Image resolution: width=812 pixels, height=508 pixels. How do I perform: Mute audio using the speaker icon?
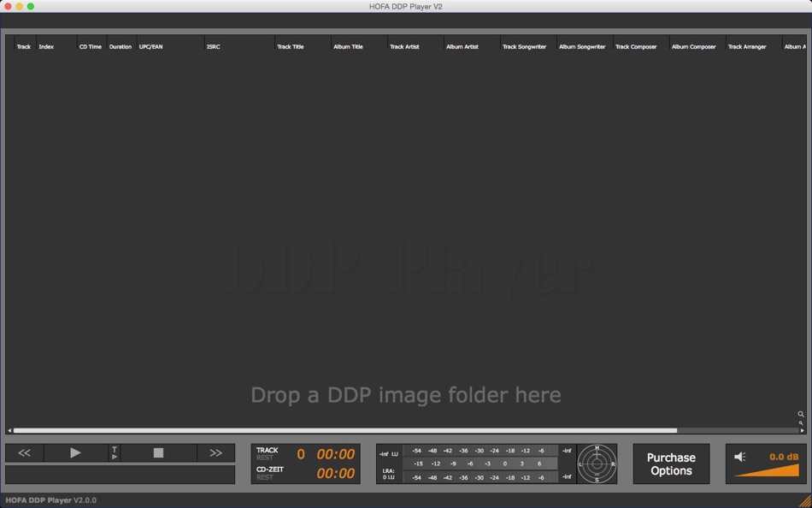click(x=740, y=457)
